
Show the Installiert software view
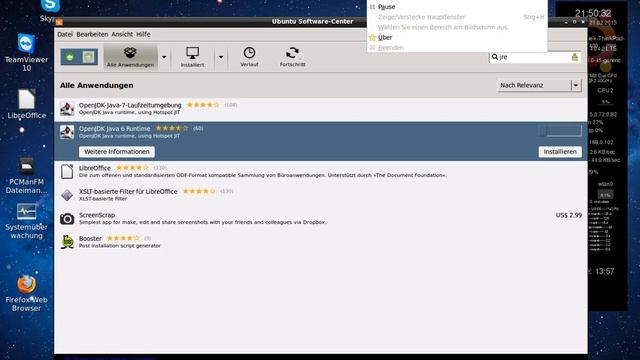tap(192, 57)
